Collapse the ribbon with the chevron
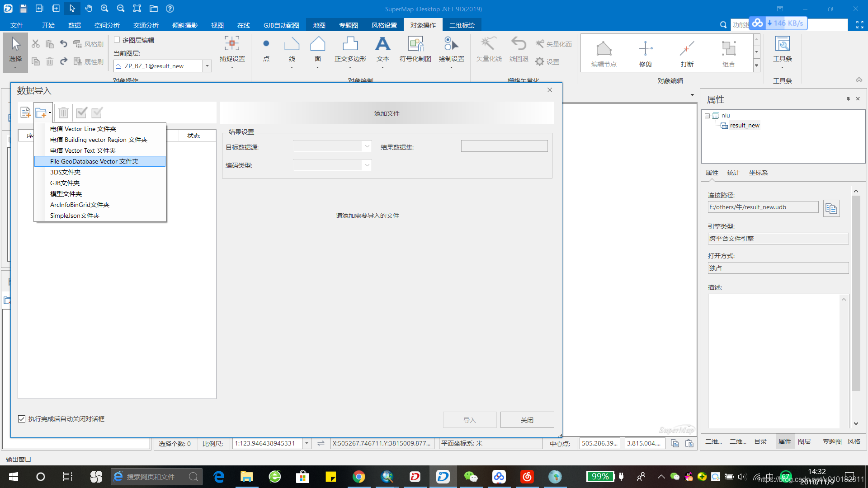The width and height of the screenshot is (868, 488). tap(859, 80)
